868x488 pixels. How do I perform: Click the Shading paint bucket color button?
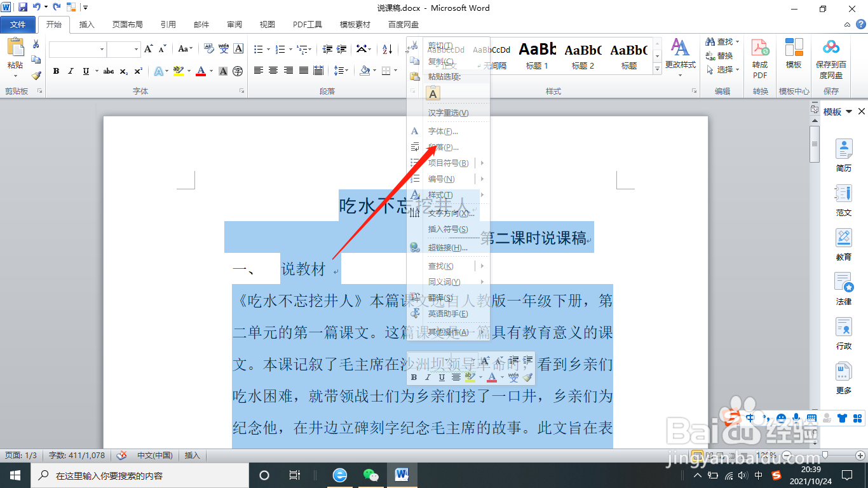(x=365, y=71)
